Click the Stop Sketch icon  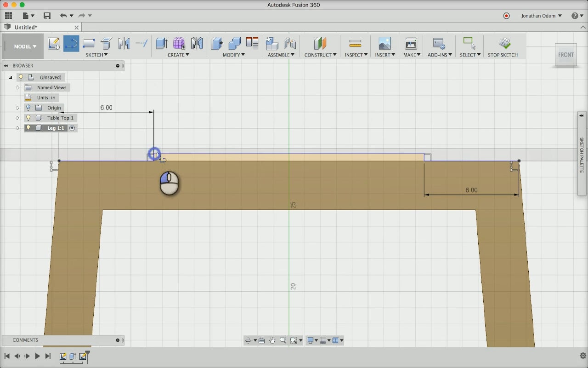coord(504,44)
